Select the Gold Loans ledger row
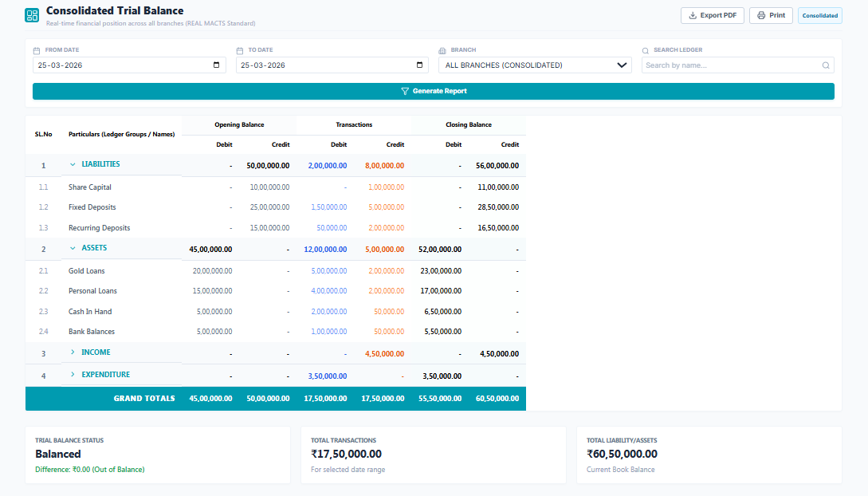This screenshot has width=868, height=496. point(87,271)
